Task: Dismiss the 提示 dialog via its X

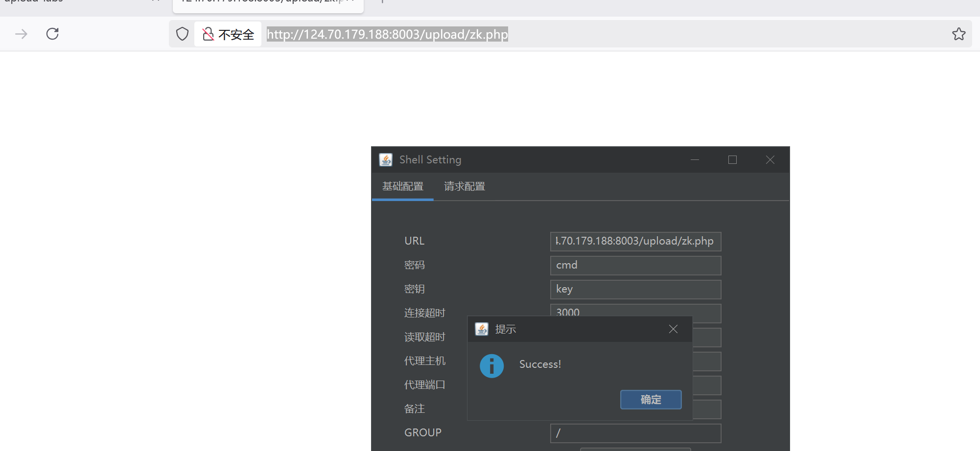Action: pyautogui.click(x=673, y=329)
